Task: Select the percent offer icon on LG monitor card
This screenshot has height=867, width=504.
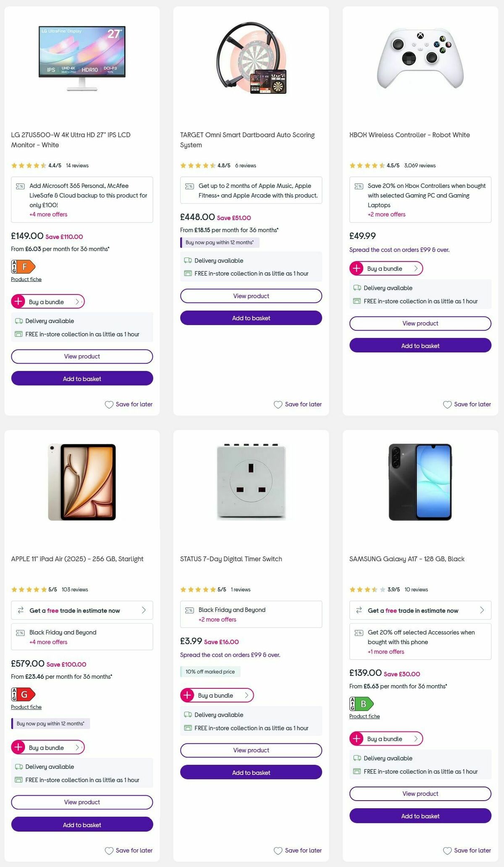Action: (20, 185)
